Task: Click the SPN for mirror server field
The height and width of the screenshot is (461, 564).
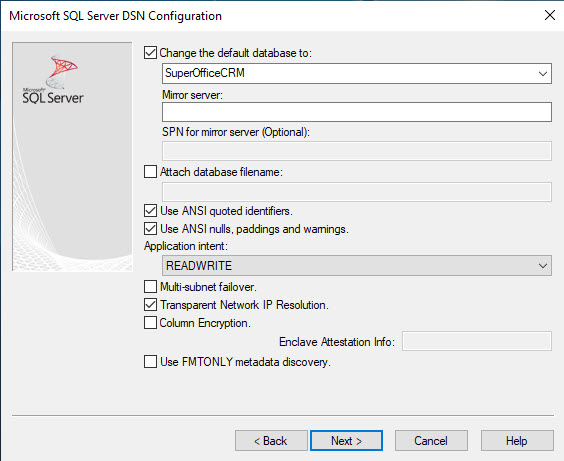Action: tap(356, 151)
